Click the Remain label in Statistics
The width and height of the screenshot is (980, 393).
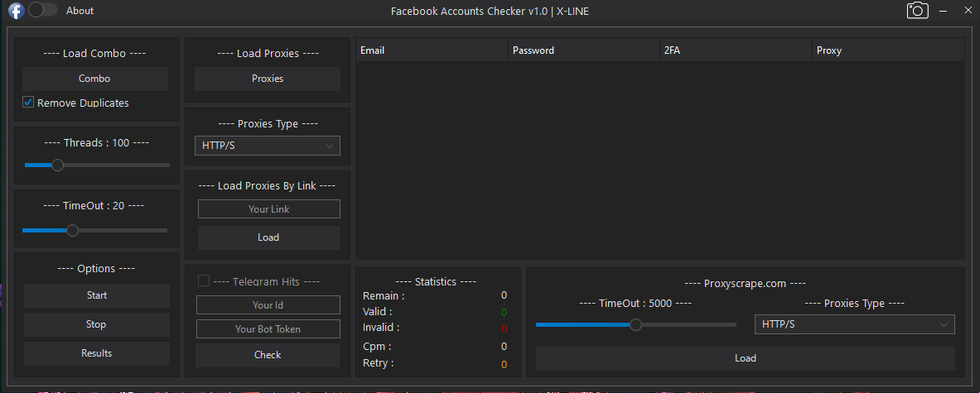pyautogui.click(x=383, y=295)
